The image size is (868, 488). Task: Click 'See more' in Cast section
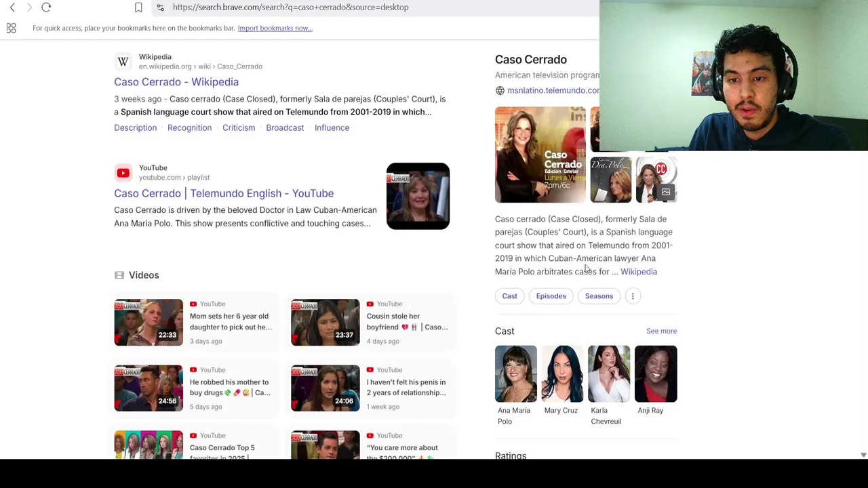point(661,331)
